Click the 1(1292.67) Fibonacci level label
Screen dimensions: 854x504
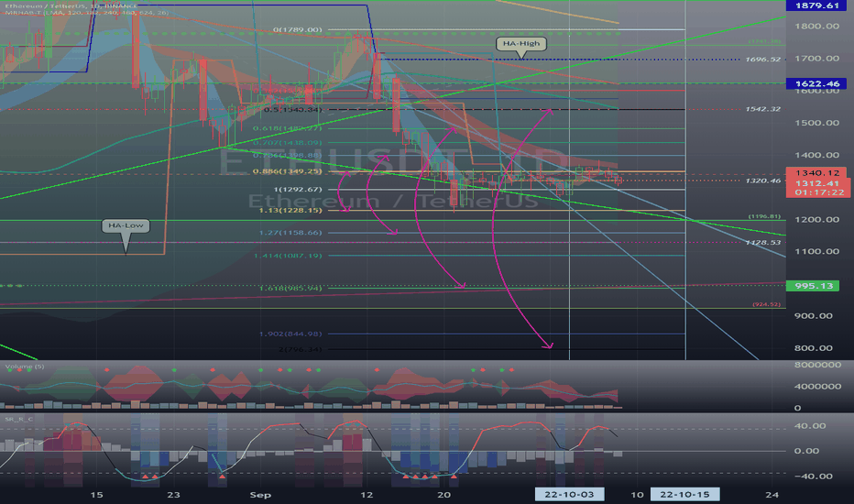pos(298,190)
